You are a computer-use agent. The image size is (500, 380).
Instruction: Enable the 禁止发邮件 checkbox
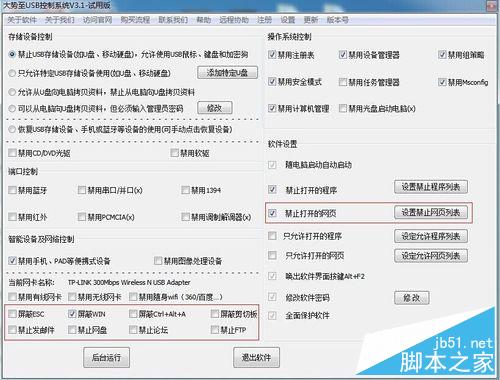click(x=12, y=330)
